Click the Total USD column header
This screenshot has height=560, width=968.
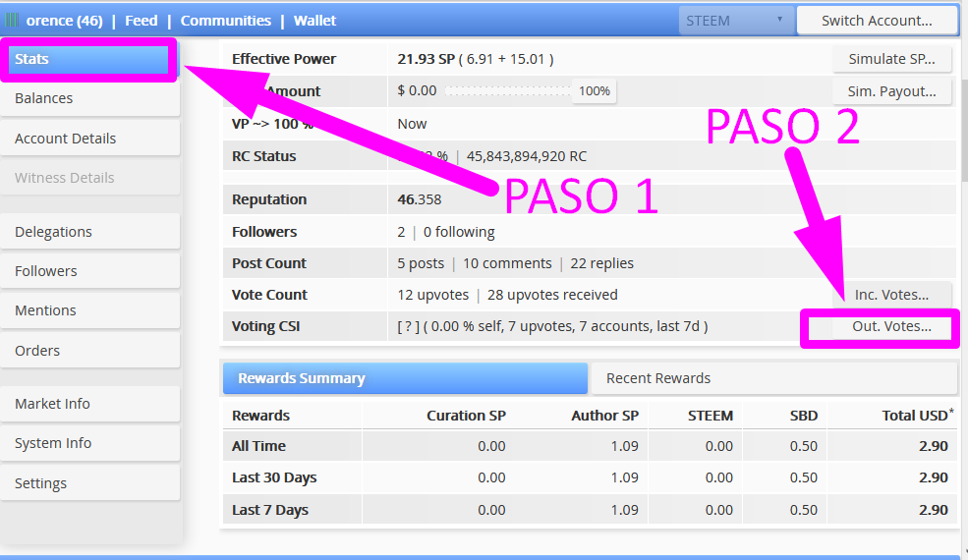[x=917, y=416]
